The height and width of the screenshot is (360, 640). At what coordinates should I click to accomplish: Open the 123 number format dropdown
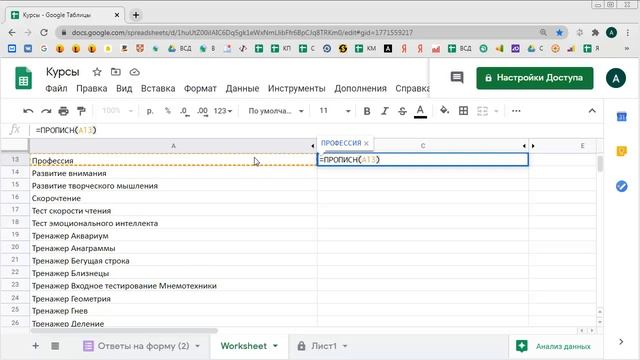tap(223, 111)
